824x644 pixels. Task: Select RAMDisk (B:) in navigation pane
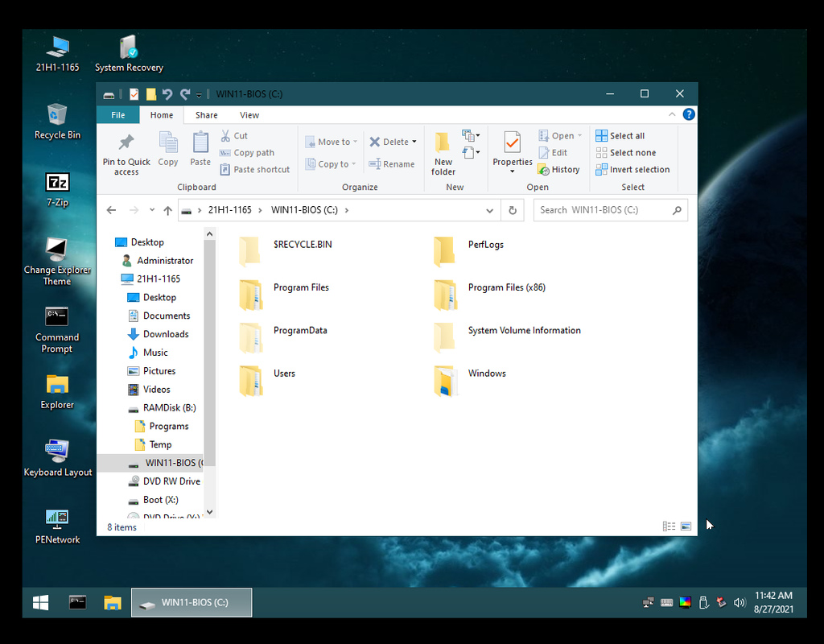[x=162, y=407]
